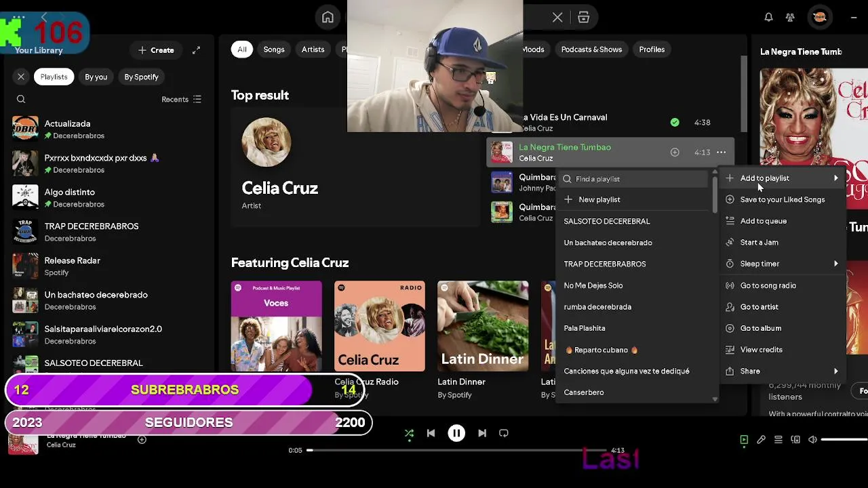Click the Find a playlist search field
The height and width of the screenshot is (488, 868).
[634, 179]
